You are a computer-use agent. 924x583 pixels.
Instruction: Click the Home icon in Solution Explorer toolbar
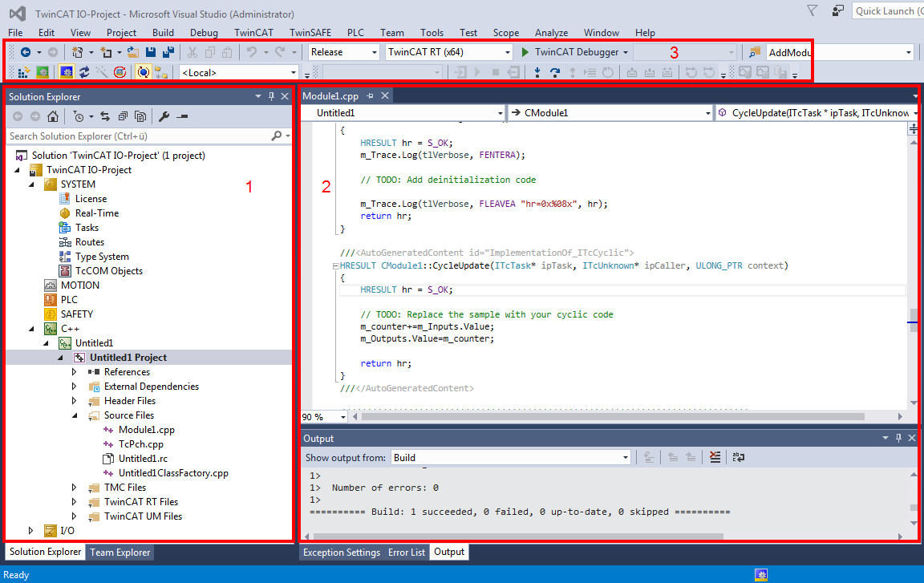tap(53, 116)
